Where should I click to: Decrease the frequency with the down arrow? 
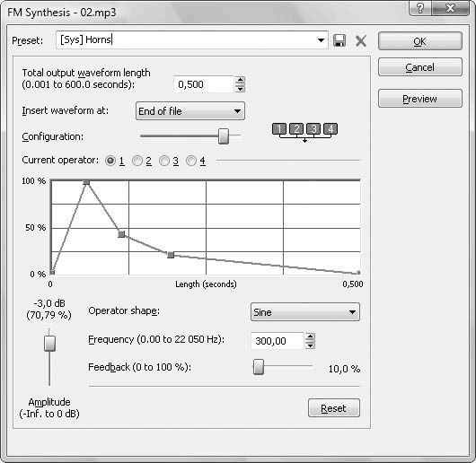click(x=310, y=345)
